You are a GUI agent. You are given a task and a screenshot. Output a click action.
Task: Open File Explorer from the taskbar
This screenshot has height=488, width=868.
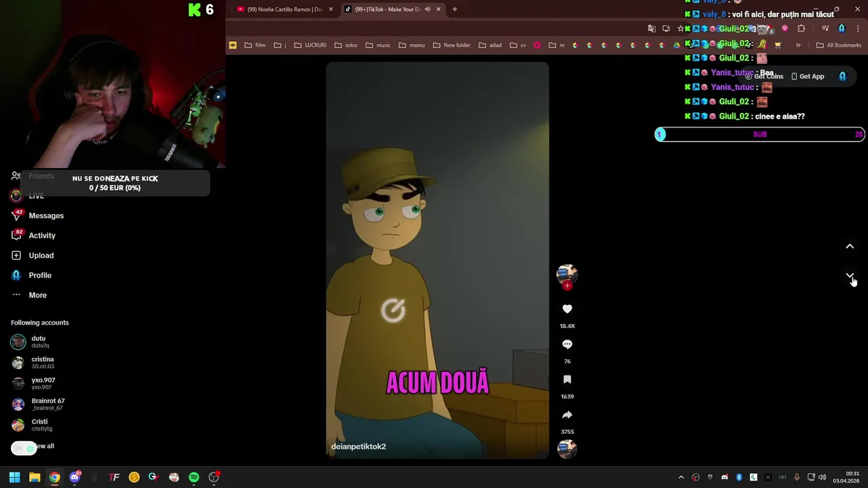pos(35,477)
